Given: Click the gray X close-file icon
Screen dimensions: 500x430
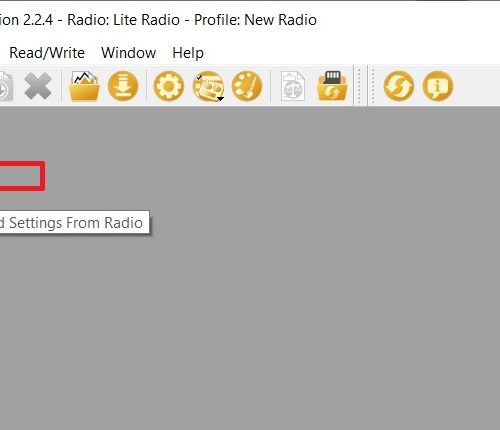Looking at the screenshot, I should [38, 86].
